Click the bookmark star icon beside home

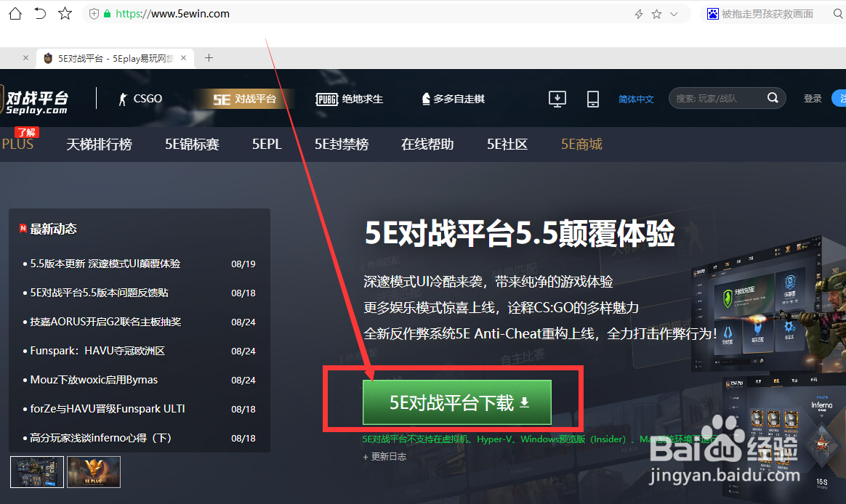(x=65, y=14)
